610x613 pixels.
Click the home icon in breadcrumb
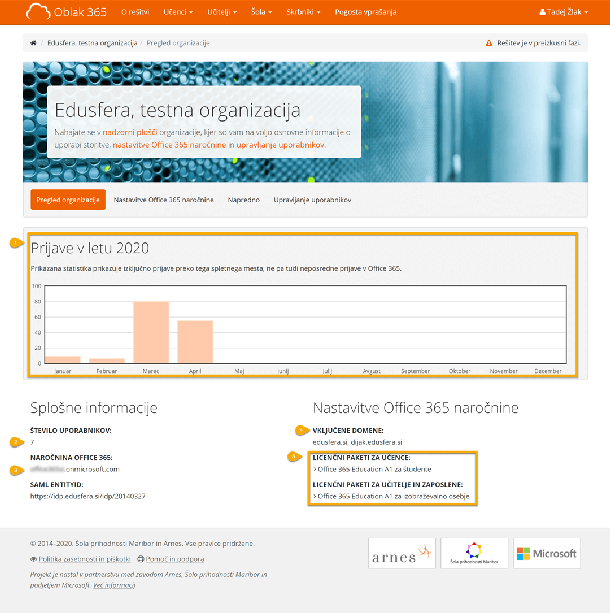click(x=33, y=44)
